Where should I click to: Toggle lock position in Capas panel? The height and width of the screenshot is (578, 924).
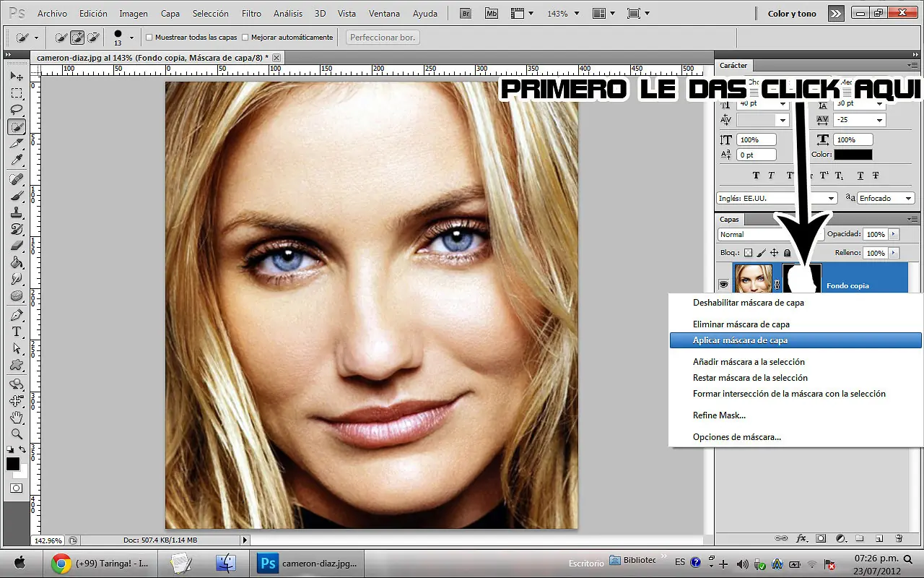pos(775,253)
